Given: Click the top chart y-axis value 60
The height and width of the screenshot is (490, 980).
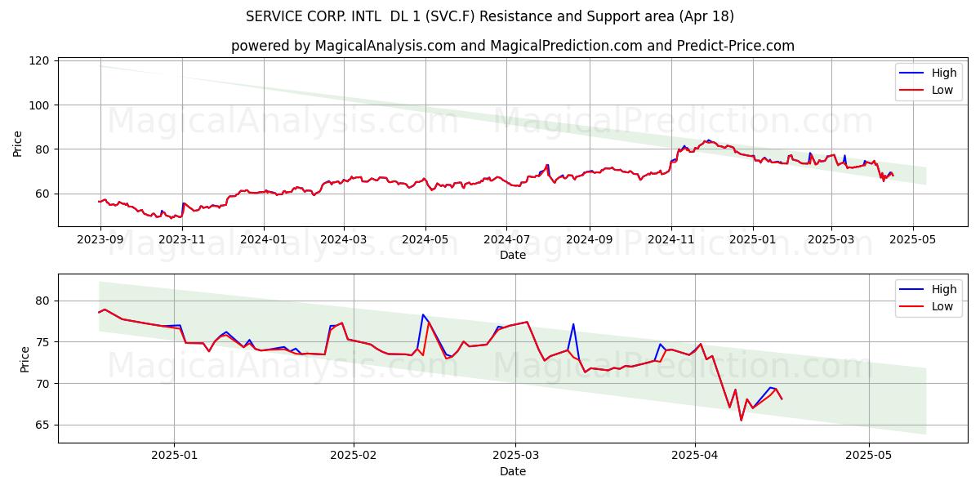Looking at the screenshot, I should [44, 194].
